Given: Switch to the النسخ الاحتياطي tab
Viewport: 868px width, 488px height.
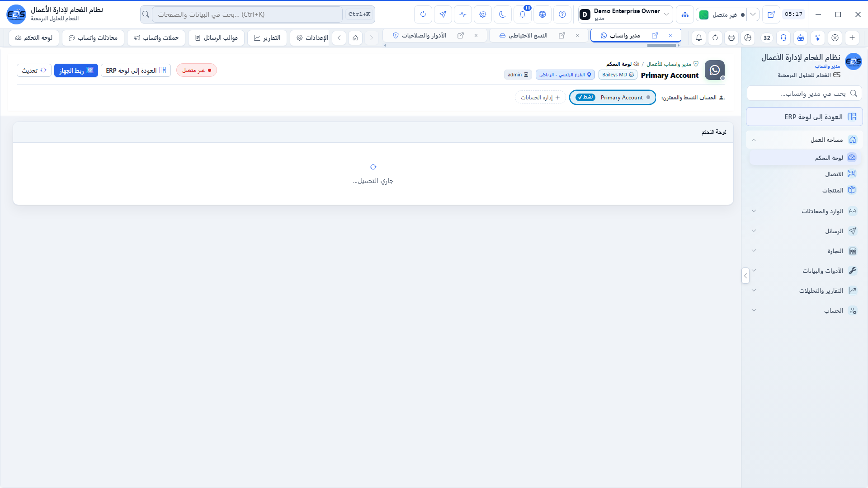Looking at the screenshot, I should (528, 35).
